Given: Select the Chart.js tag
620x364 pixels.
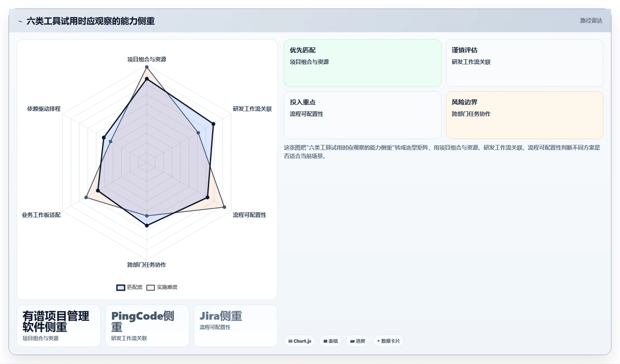Looking at the screenshot, I should 300,341.
